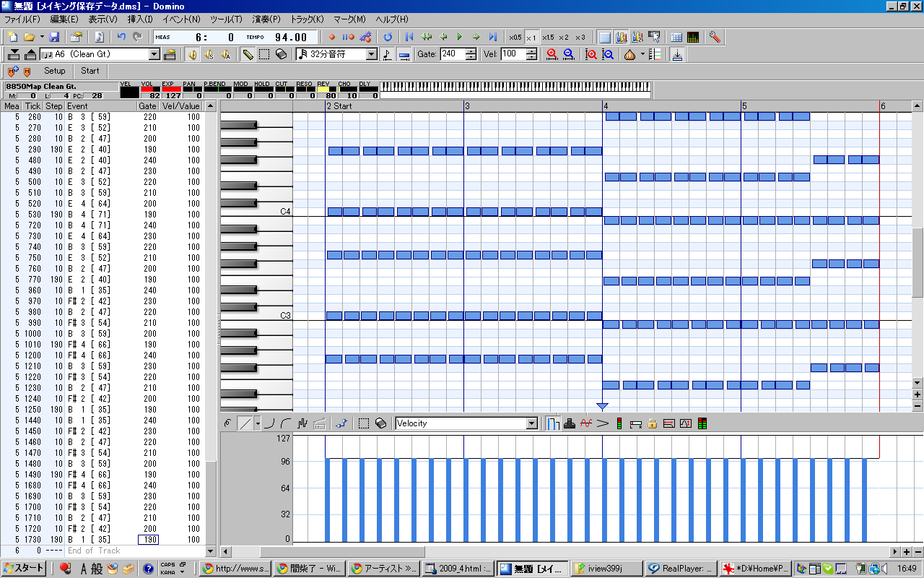Click the save floppy disk icon
The image size is (924, 578).
click(54, 37)
